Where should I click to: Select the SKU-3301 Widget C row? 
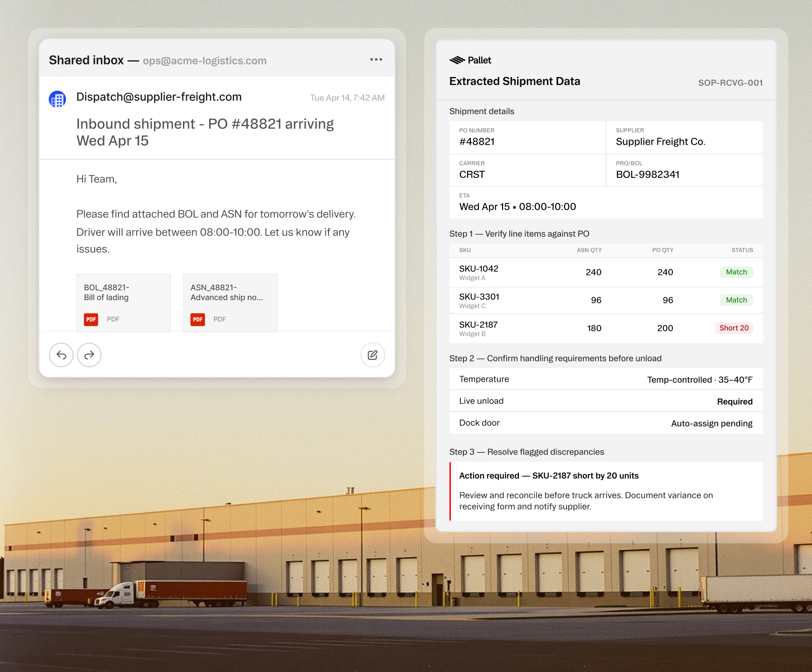point(606,301)
